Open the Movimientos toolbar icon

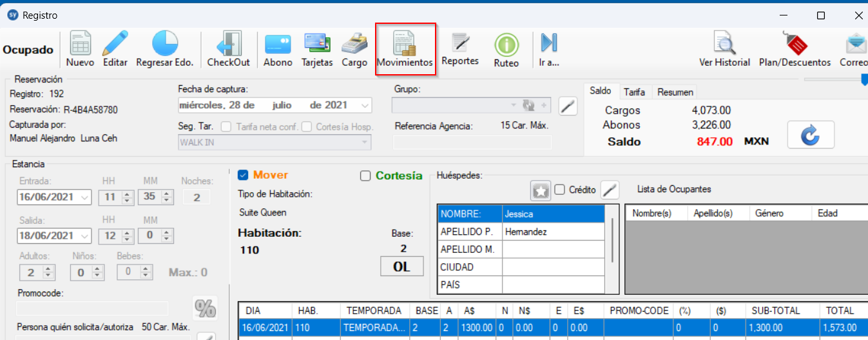[x=405, y=44]
